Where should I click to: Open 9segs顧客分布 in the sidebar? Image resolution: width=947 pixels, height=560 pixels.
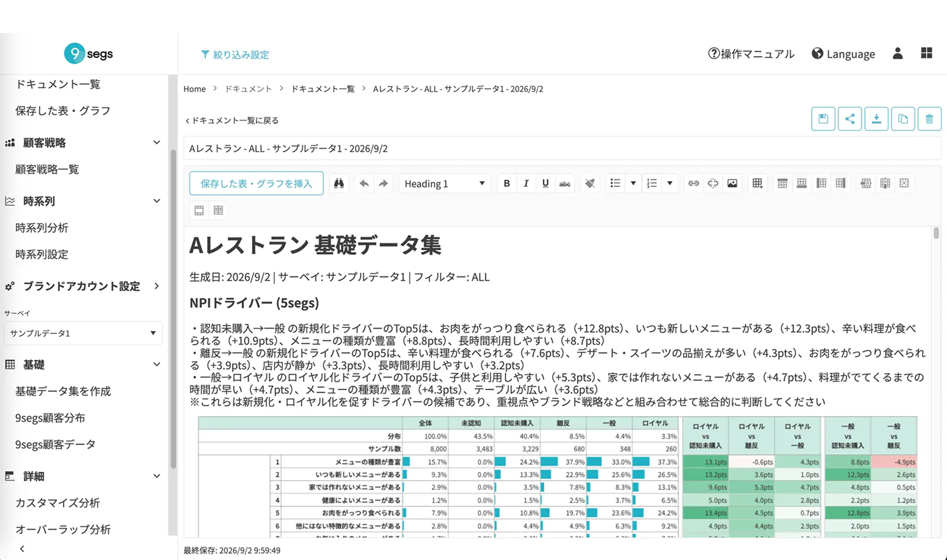point(50,418)
